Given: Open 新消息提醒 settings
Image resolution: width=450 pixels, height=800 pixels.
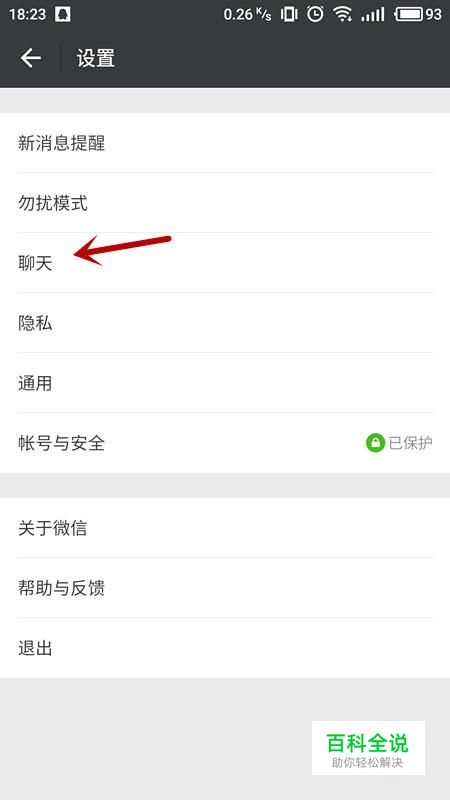Looking at the screenshot, I should [225, 143].
